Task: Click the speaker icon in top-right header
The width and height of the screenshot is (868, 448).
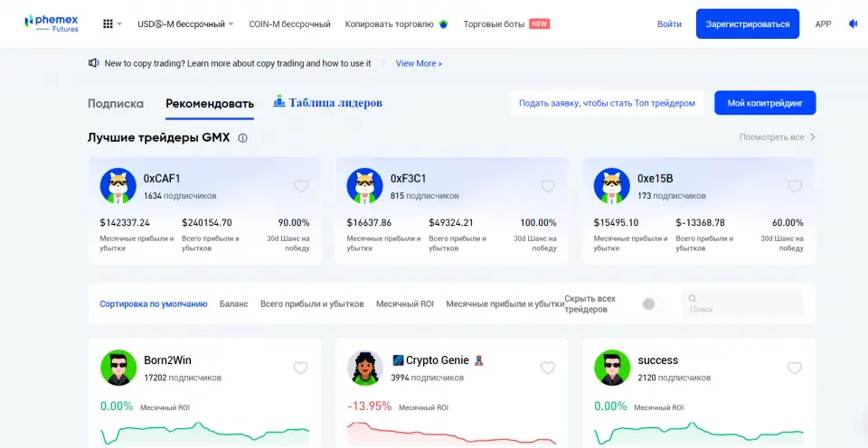Action: 853,23
